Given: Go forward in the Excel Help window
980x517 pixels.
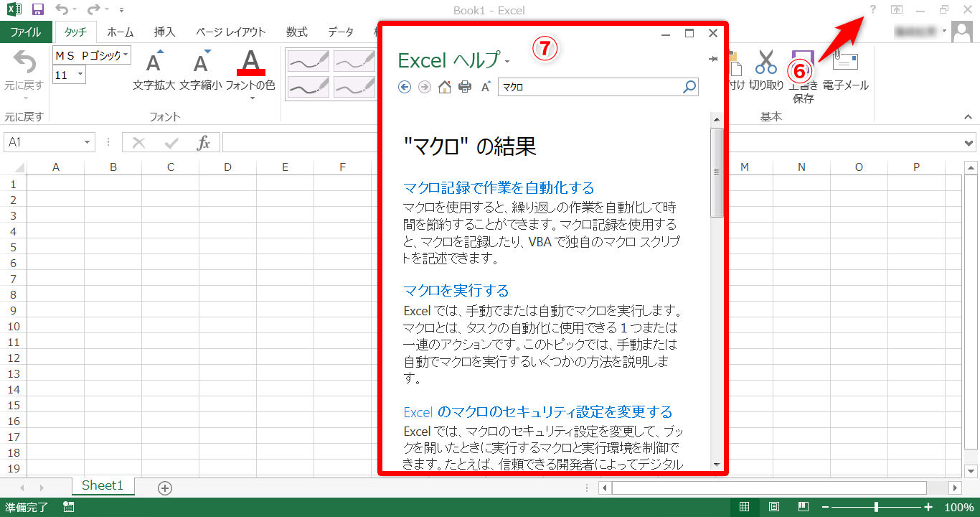Looking at the screenshot, I should tap(425, 87).
